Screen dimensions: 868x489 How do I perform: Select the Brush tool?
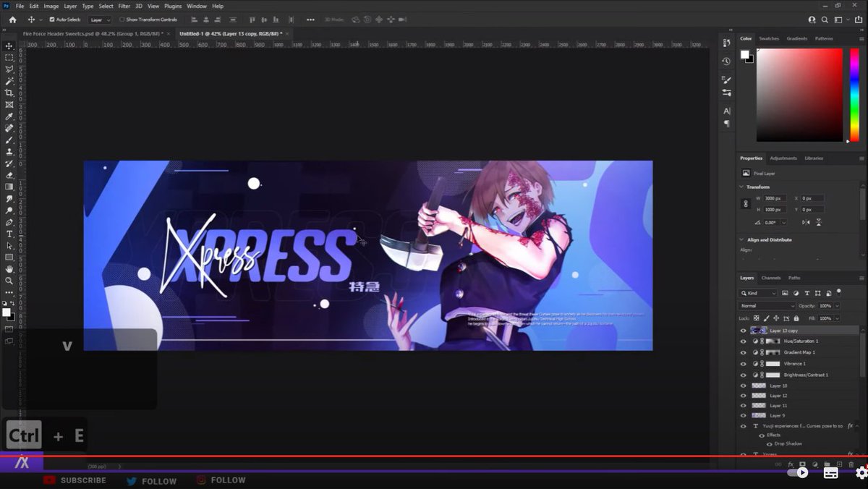coord(9,140)
